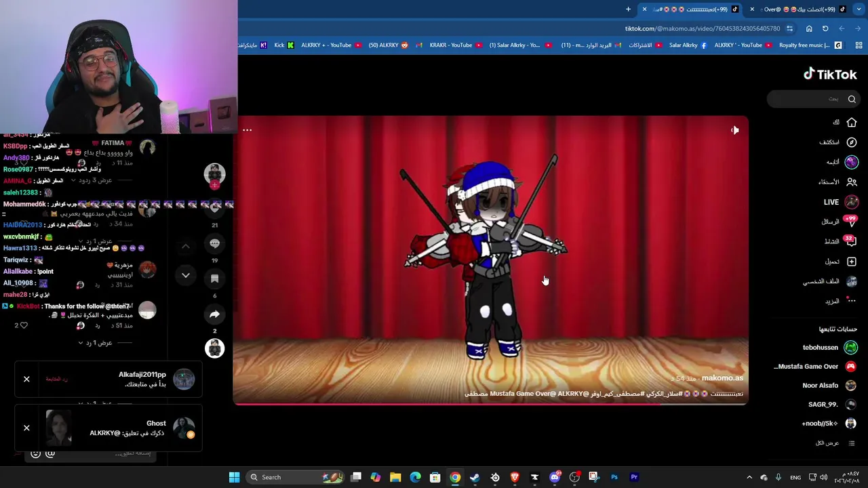Close the active TikTok browser tab

point(644,9)
